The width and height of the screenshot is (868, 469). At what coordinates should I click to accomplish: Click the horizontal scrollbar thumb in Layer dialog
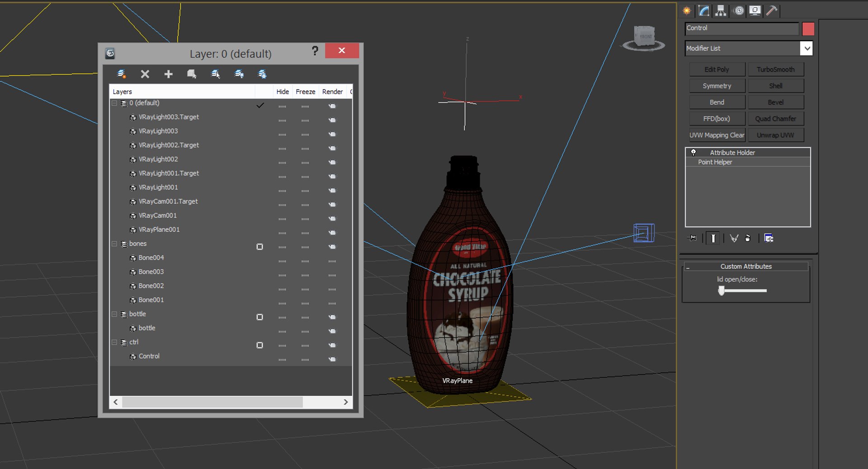click(x=212, y=402)
